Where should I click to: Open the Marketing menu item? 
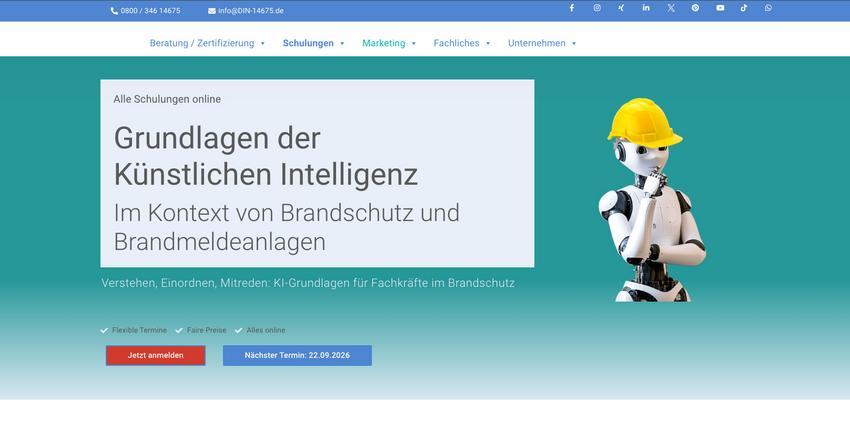(x=383, y=43)
